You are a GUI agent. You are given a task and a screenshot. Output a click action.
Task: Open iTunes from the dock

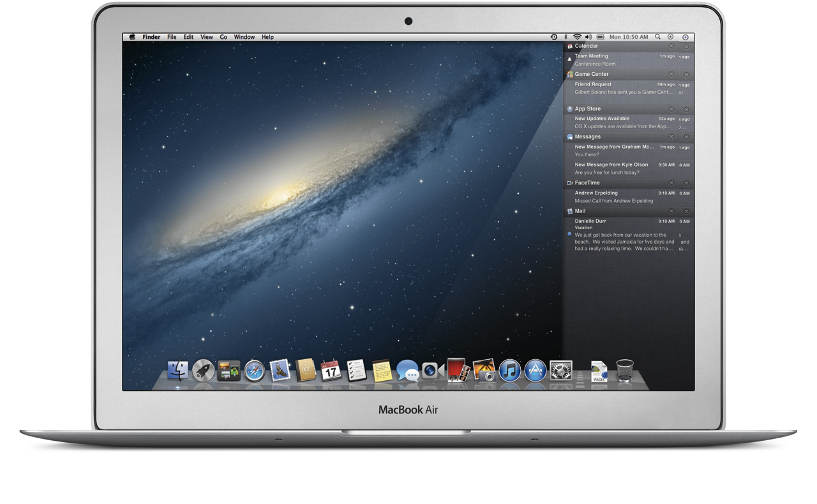coord(509,370)
